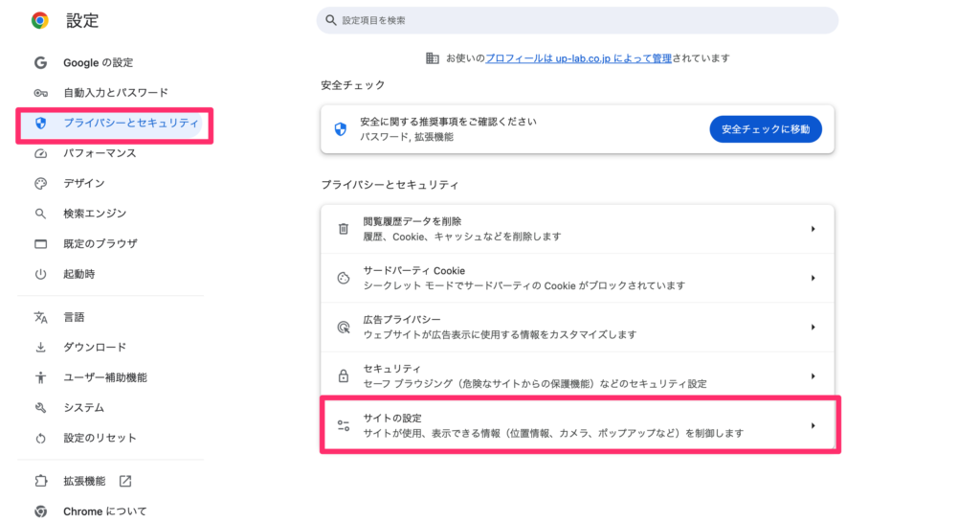
Task: Click the Chrome logo beside 設定
Action: (40, 21)
